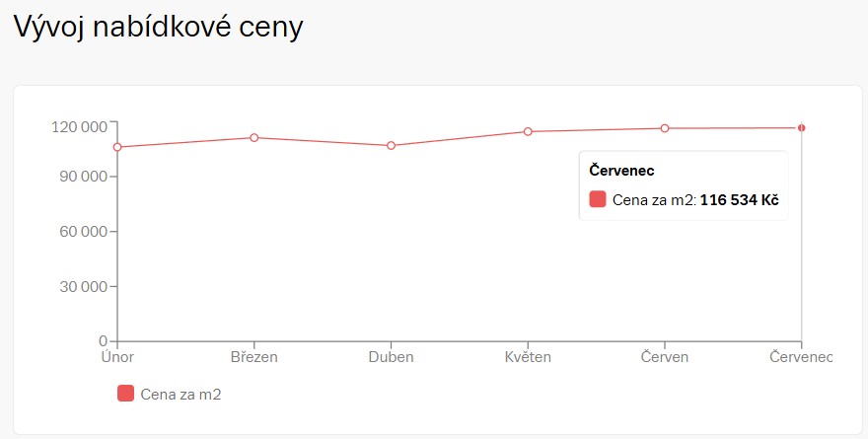Click the Červen x-axis label
Screen dimensions: 868x439
point(665,357)
